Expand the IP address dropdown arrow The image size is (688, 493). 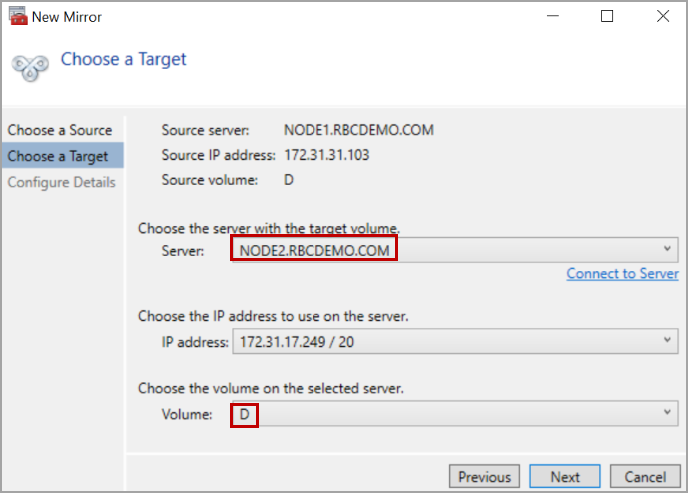667,342
